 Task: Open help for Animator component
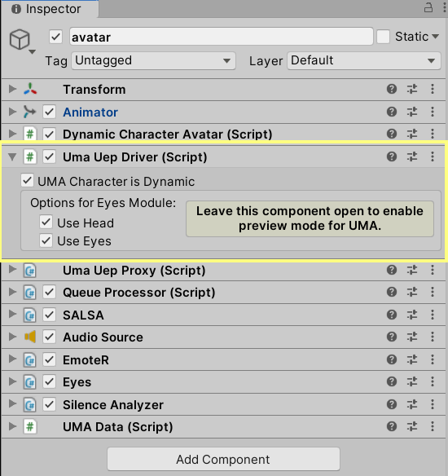(392, 112)
